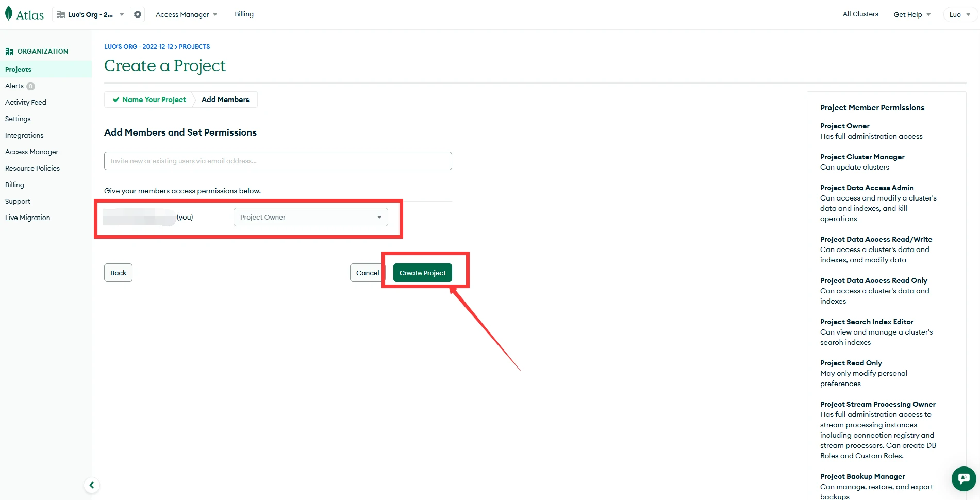980x500 pixels.
Task: Open the All Clusters link
Action: pyautogui.click(x=860, y=14)
